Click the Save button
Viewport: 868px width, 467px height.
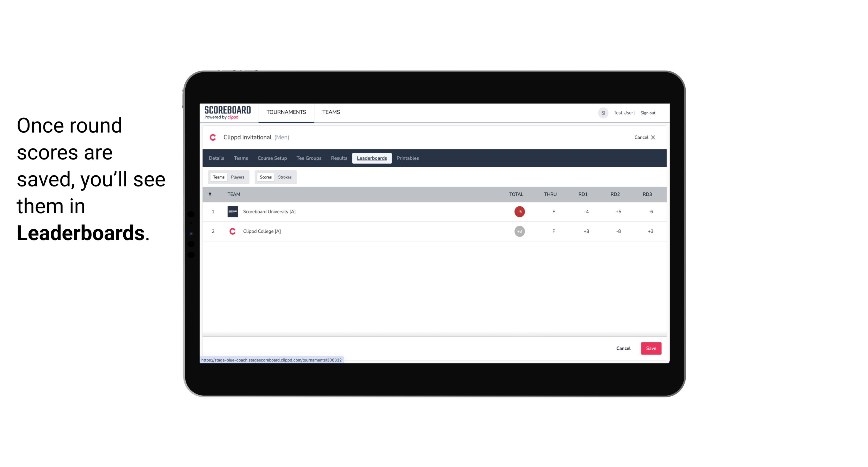point(650,348)
